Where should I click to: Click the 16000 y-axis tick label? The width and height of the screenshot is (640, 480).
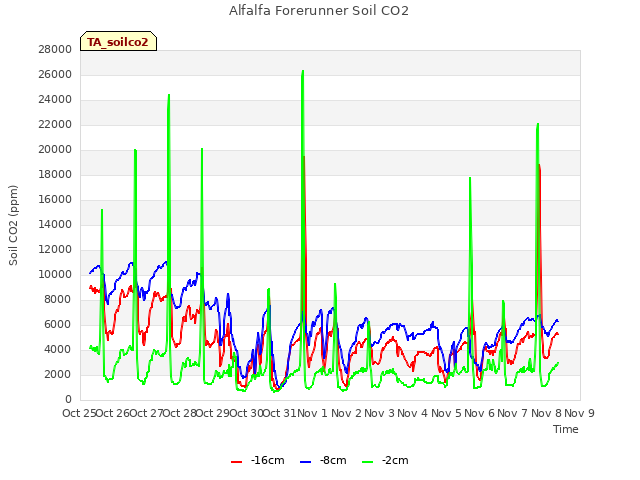point(55,199)
